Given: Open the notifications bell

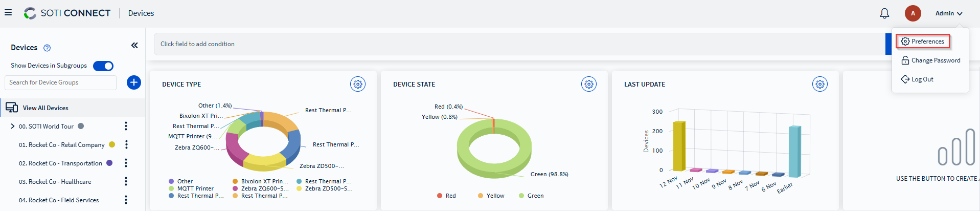Looking at the screenshot, I should [884, 13].
